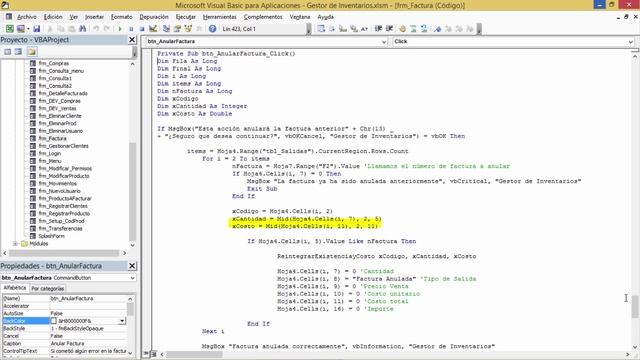Open the Ayuda menu
This screenshot has width=640, height=360.
(325, 17)
